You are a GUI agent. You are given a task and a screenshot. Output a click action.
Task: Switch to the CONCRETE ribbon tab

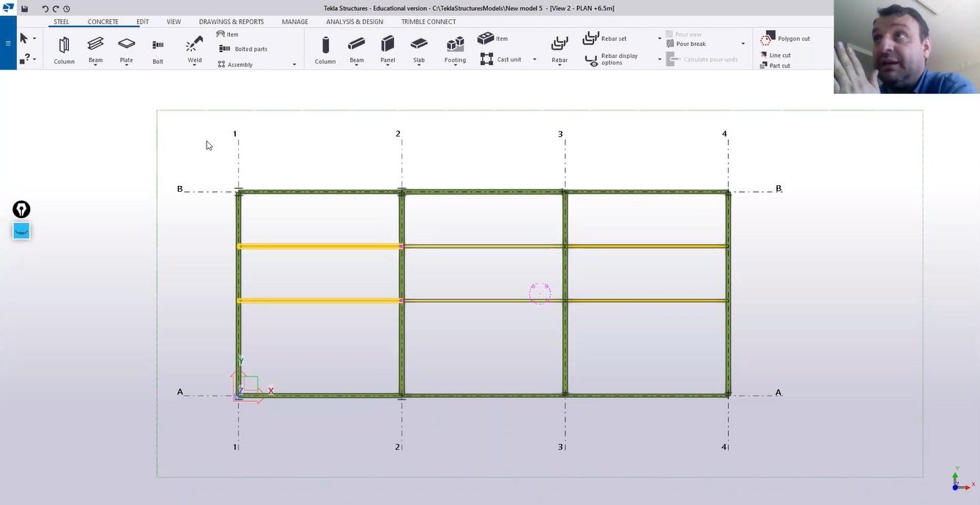point(103,21)
